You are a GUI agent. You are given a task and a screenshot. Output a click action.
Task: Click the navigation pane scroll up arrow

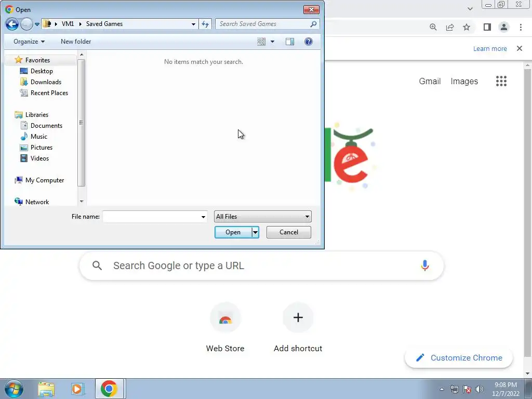click(82, 54)
